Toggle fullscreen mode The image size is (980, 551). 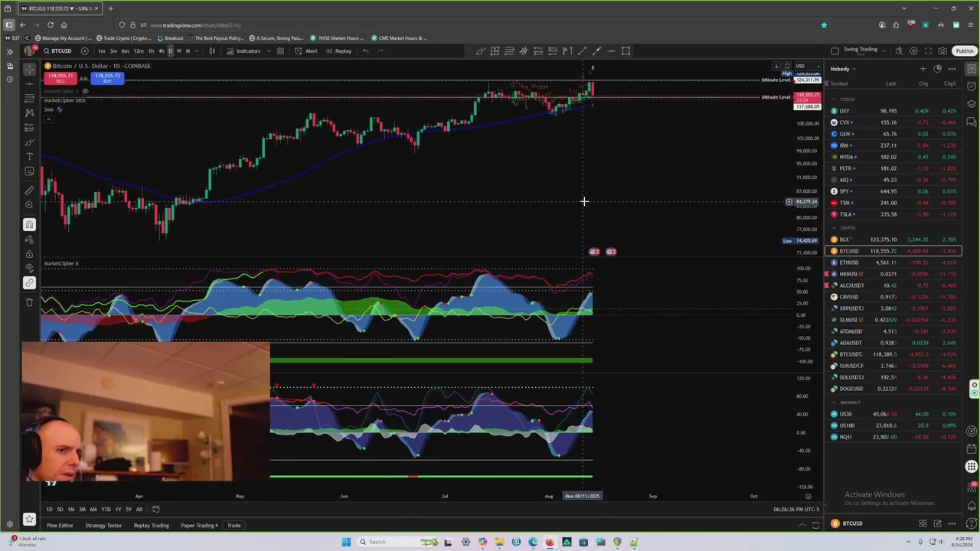coord(928,51)
